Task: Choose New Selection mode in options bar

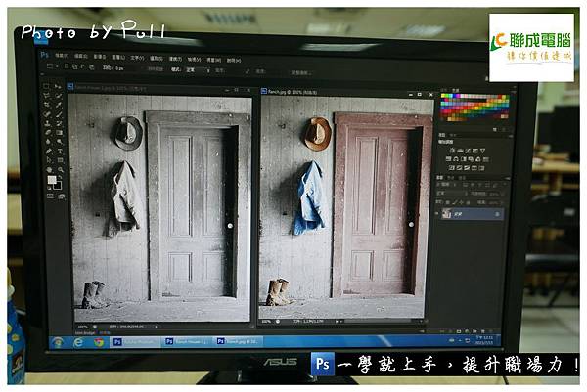Action: click(67, 66)
